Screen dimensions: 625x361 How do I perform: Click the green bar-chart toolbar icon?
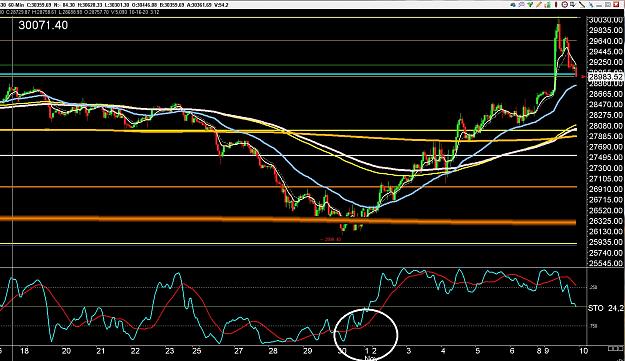pyautogui.click(x=548, y=5)
